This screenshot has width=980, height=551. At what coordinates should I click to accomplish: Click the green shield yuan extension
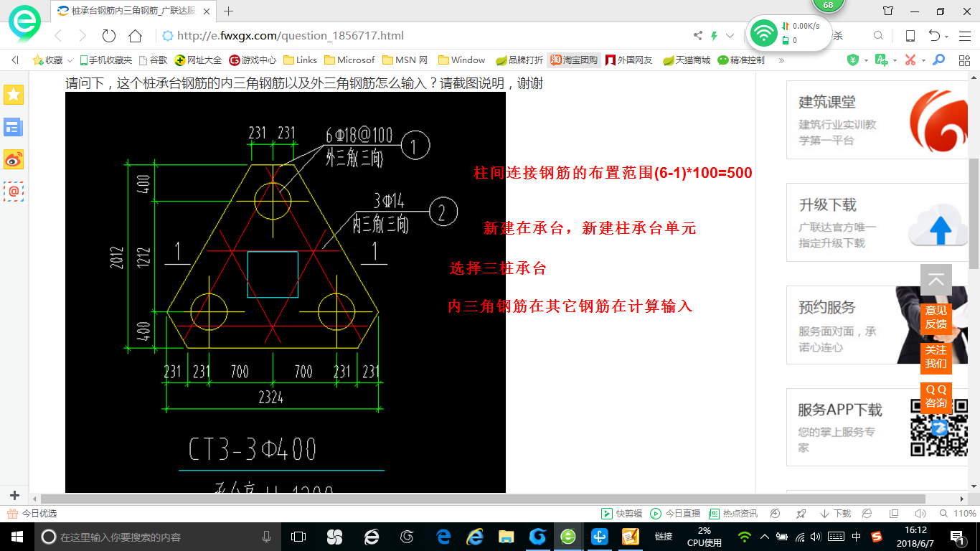[x=853, y=60]
